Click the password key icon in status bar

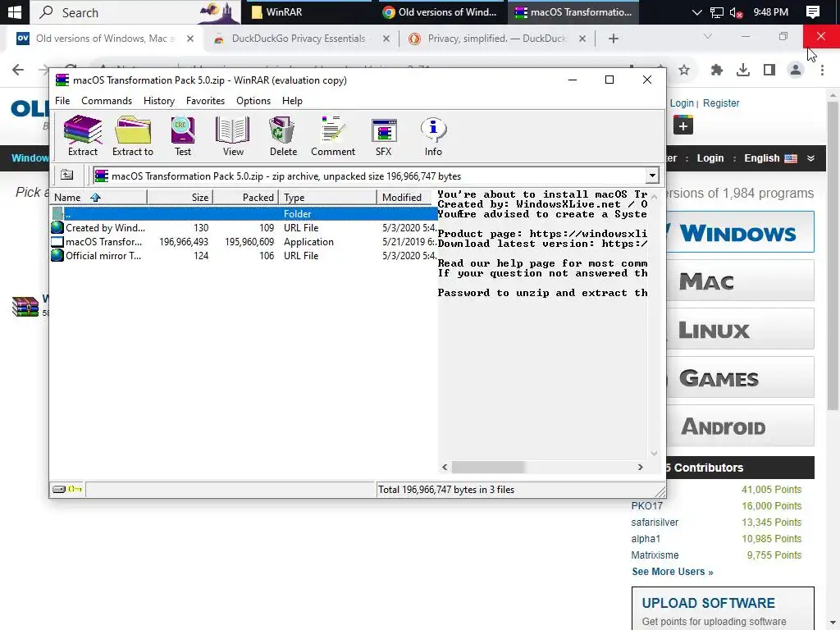[x=75, y=489]
